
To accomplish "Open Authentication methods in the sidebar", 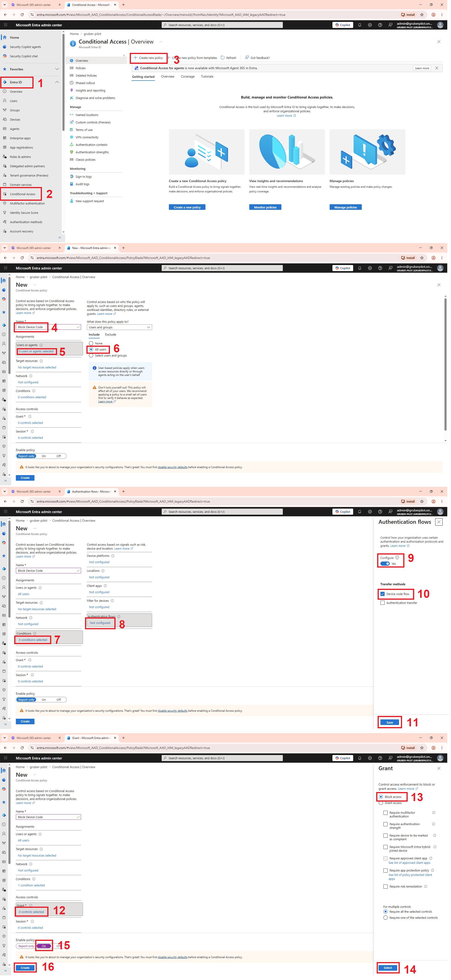I will 26,223.
